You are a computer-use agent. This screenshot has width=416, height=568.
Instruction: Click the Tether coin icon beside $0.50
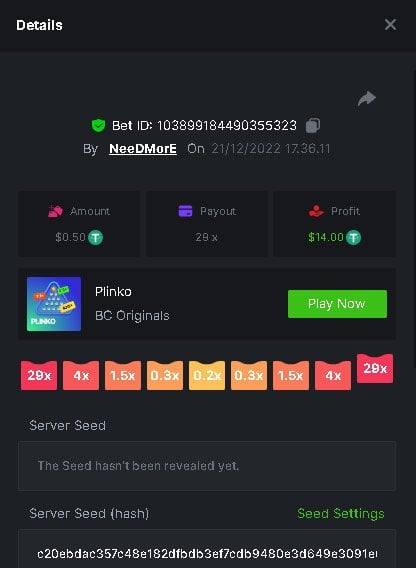pyautogui.click(x=96, y=238)
